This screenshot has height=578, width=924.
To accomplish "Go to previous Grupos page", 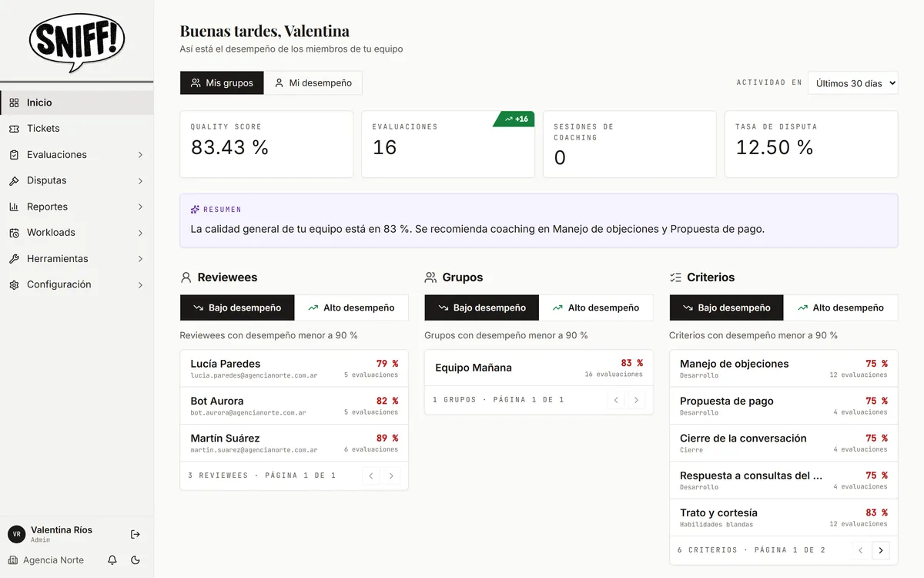I will tap(616, 400).
